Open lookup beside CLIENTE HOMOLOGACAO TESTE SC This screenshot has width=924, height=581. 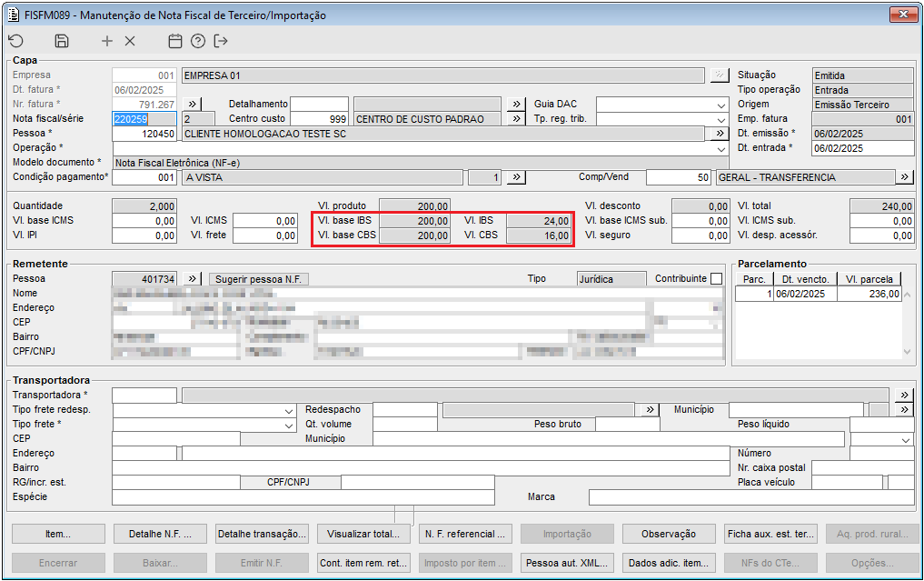tap(720, 134)
